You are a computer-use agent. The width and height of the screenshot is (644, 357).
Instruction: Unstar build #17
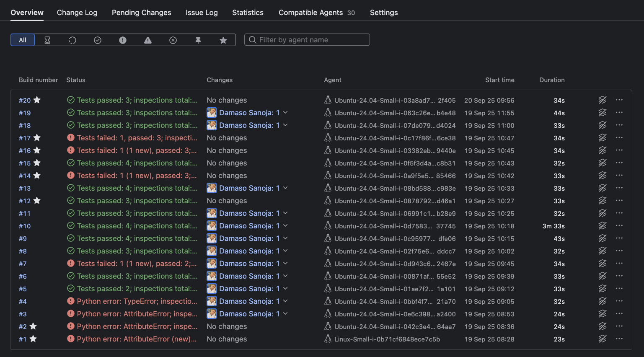point(37,137)
